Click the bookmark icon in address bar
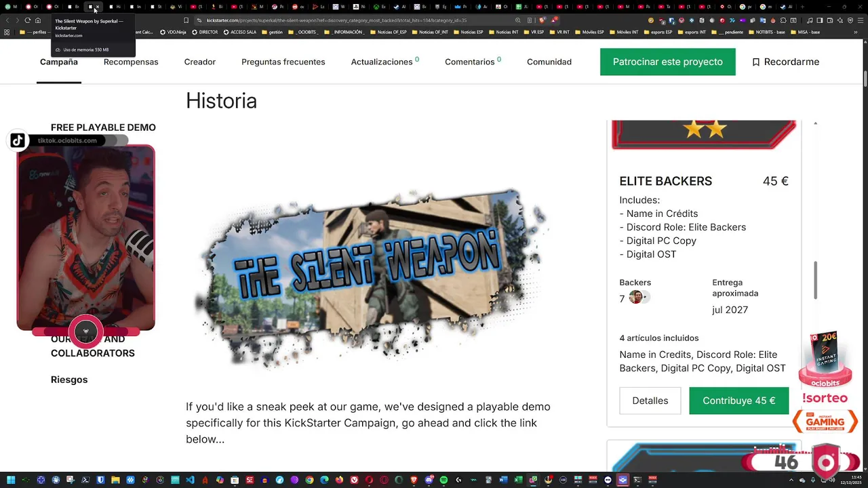Screen dimensions: 868x488 tap(186, 20)
